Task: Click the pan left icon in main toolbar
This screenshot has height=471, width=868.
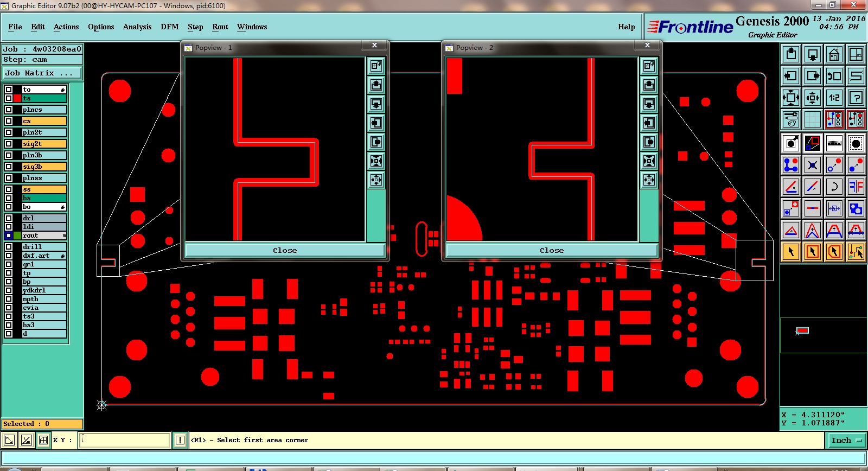Action: (791, 76)
